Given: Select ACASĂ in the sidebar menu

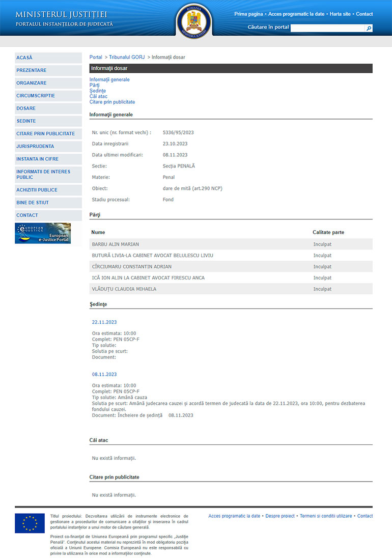Looking at the screenshot, I should (x=48, y=58).
